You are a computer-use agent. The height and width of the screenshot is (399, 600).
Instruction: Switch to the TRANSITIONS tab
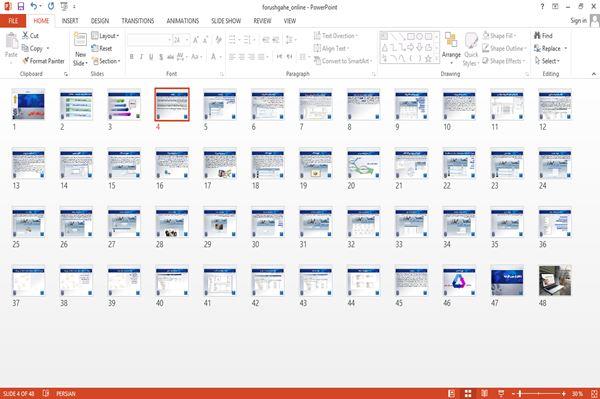[138, 21]
